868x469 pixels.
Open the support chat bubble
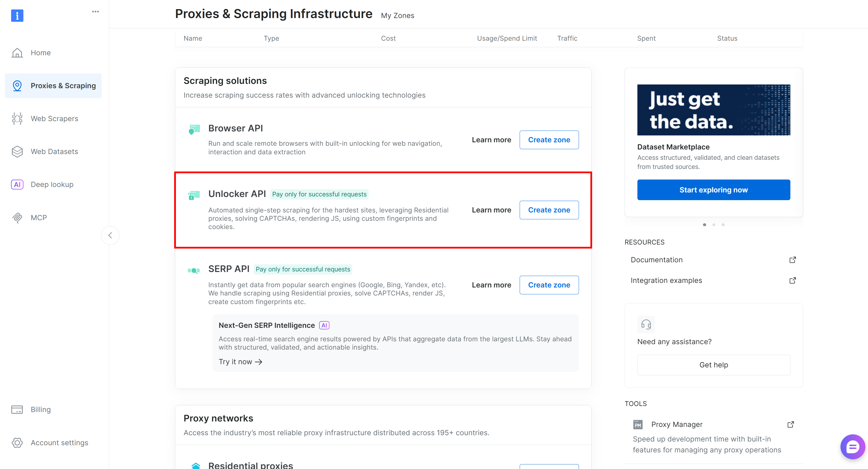852,447
